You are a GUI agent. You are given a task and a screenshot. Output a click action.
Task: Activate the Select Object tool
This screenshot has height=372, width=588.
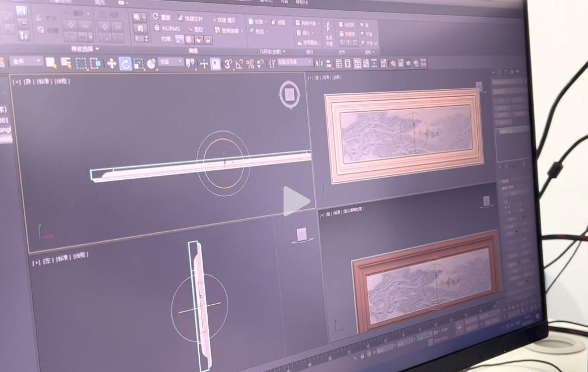(x=50, y=63)
